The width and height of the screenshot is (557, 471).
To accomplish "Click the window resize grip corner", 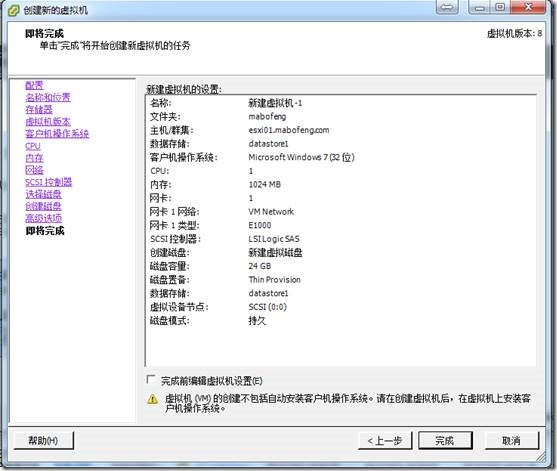I will pos(540,458).
